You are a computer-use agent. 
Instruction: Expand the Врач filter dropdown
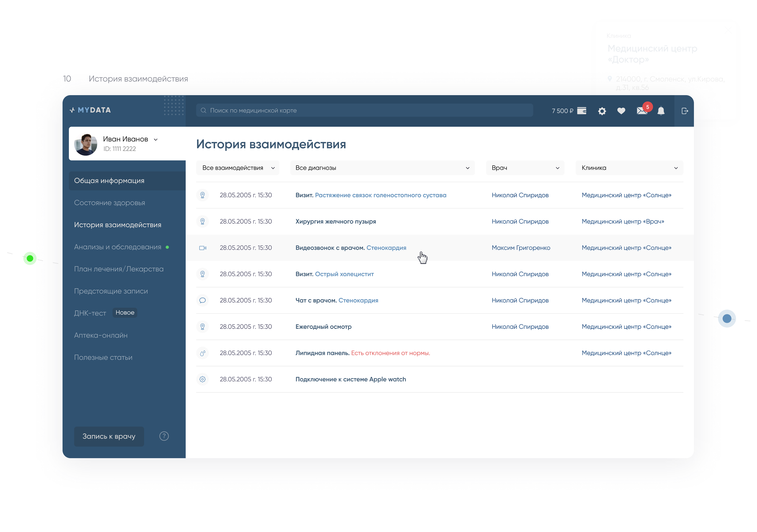click(x=525, y=168)
